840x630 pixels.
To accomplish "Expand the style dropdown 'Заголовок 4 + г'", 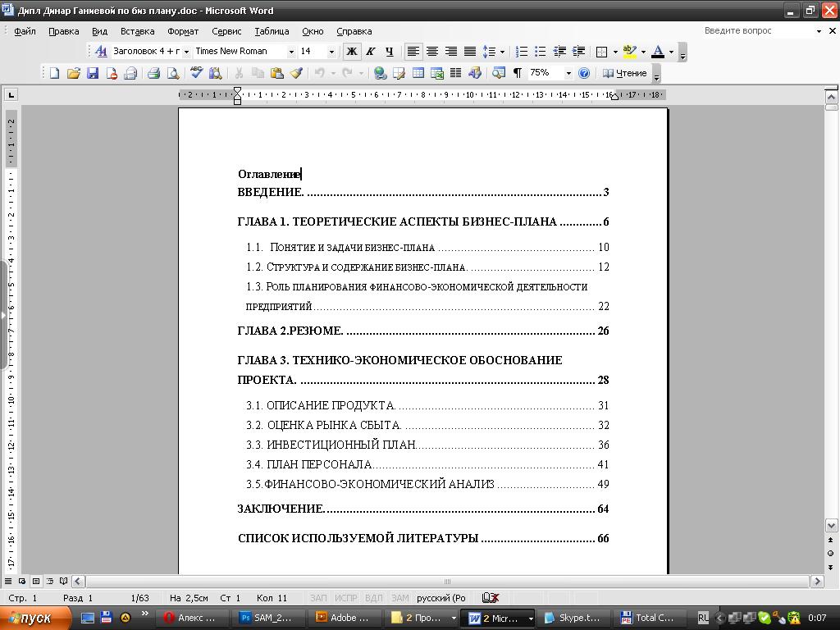I will [186, 52].
